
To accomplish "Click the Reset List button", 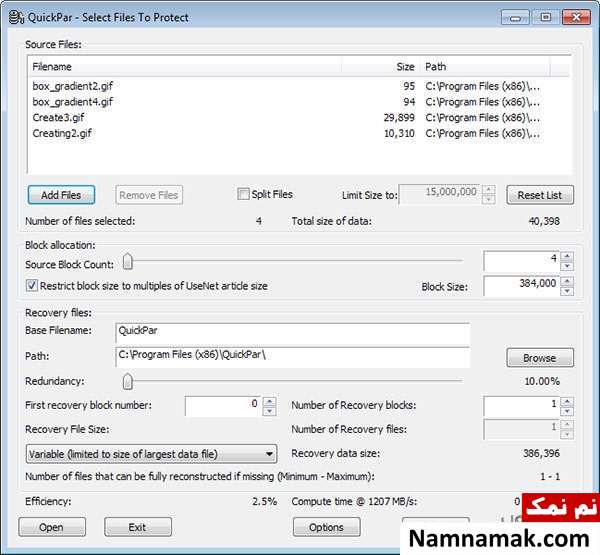I will click(x=540, y=195).
